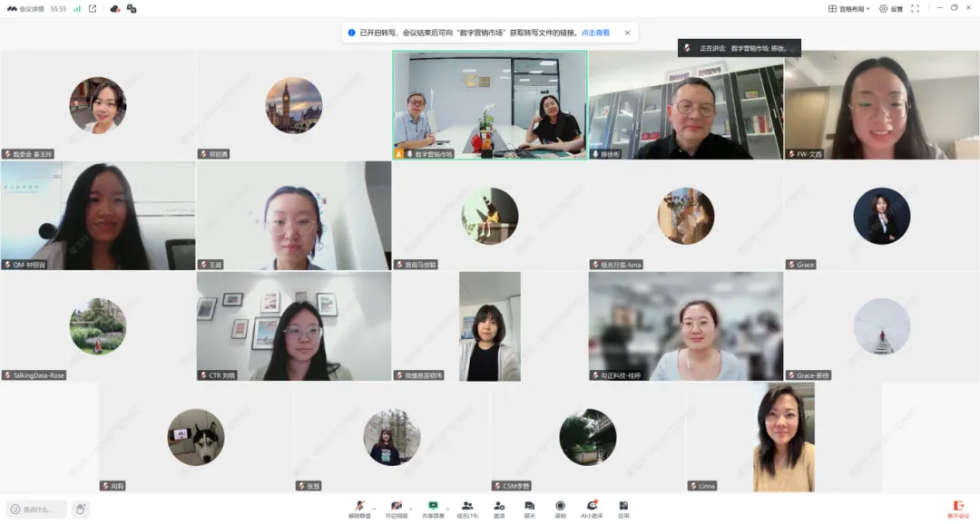The height and width of the screenshot is (524, 980).
Task: Click the husky dog avatar tile
Action: point(196,437)
